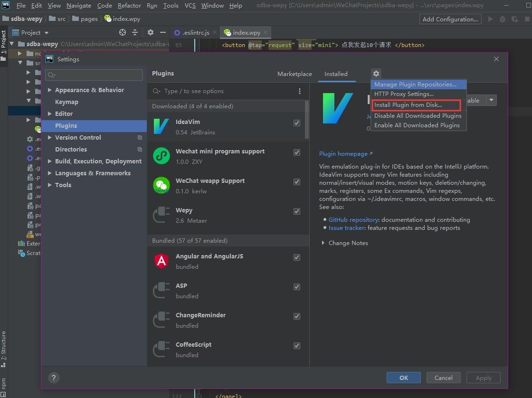532x398 pixels.
Task: Switch to the Marketplace tab
Action: (294, 74)
